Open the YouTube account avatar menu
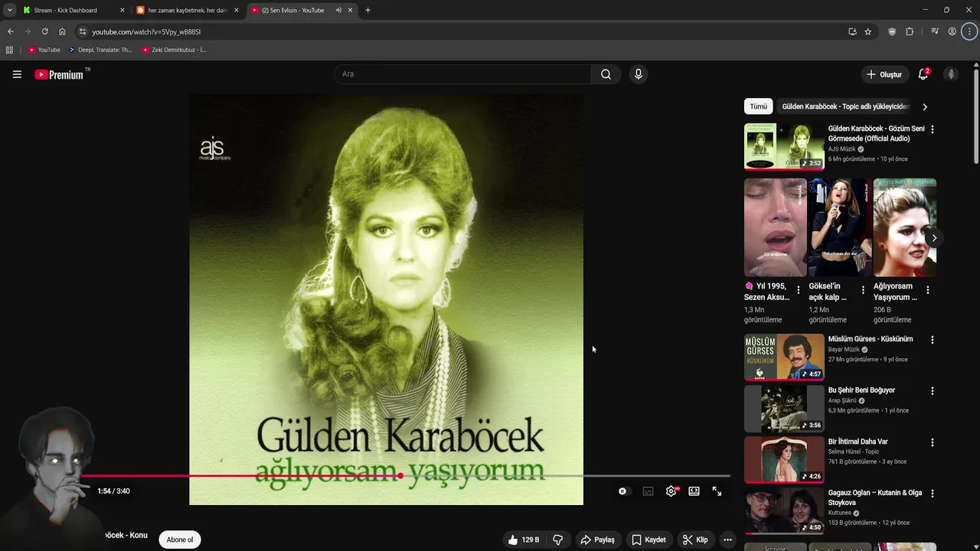The image size is (980, 551). [x=951, y=74]
